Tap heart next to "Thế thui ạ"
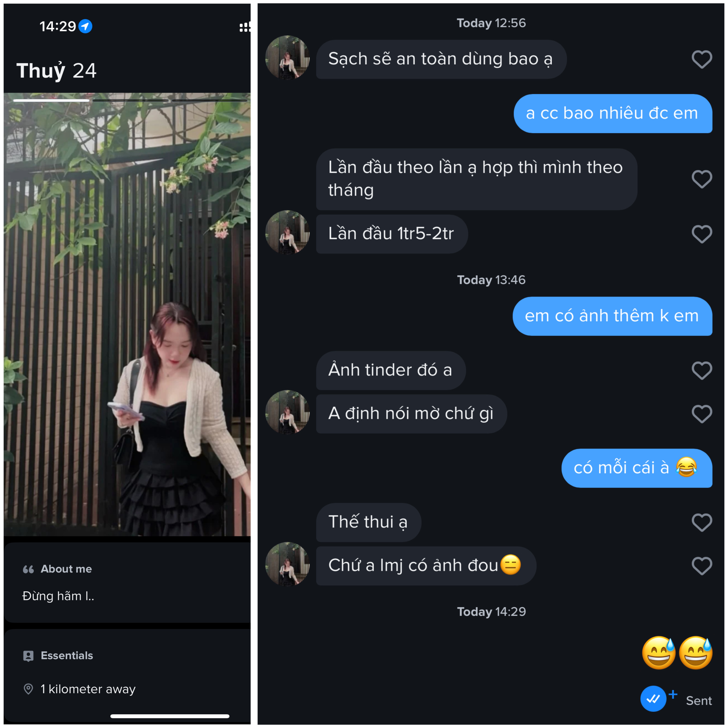 (702, 522)
